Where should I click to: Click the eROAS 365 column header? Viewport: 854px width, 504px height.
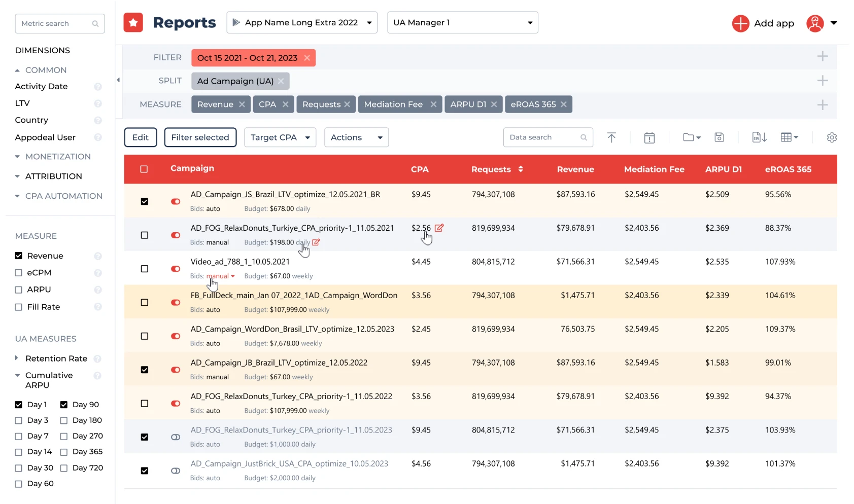(x=788, y=169)
